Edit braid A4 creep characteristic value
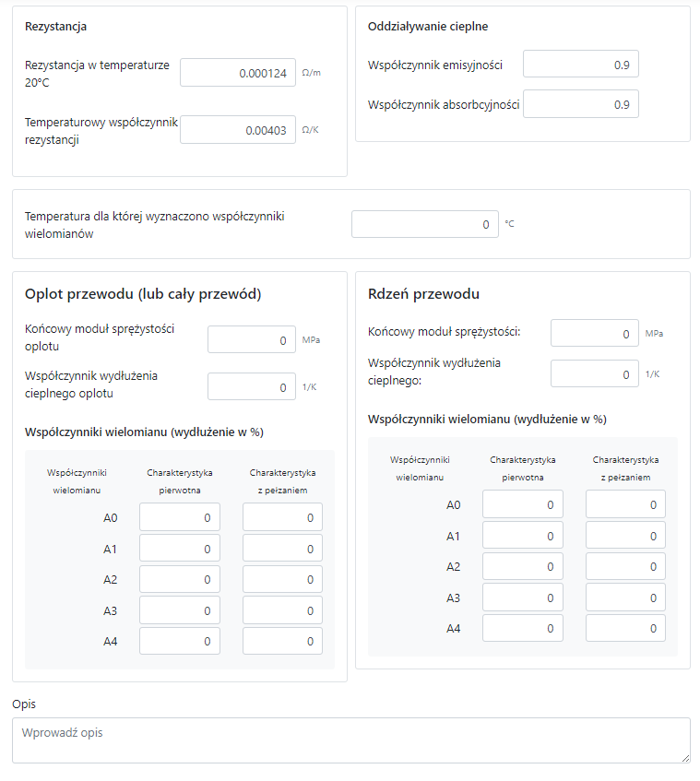The width and height of the screenshot is (700, 781). 282,641
